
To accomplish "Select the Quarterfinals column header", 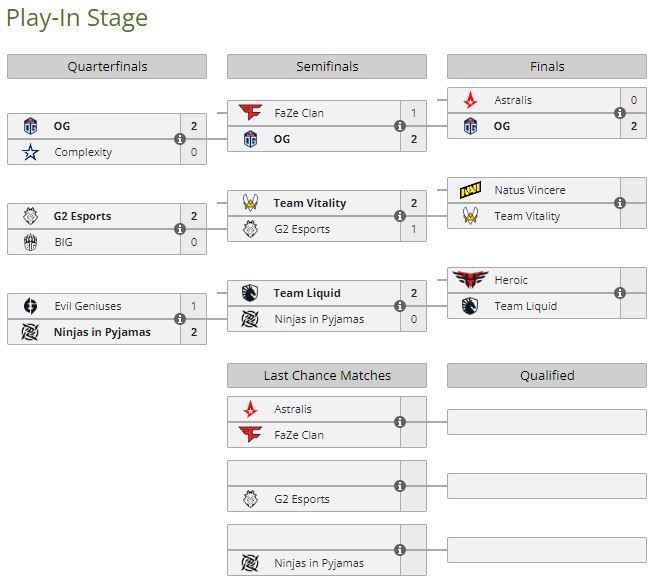I will click(x=107, y=67).
